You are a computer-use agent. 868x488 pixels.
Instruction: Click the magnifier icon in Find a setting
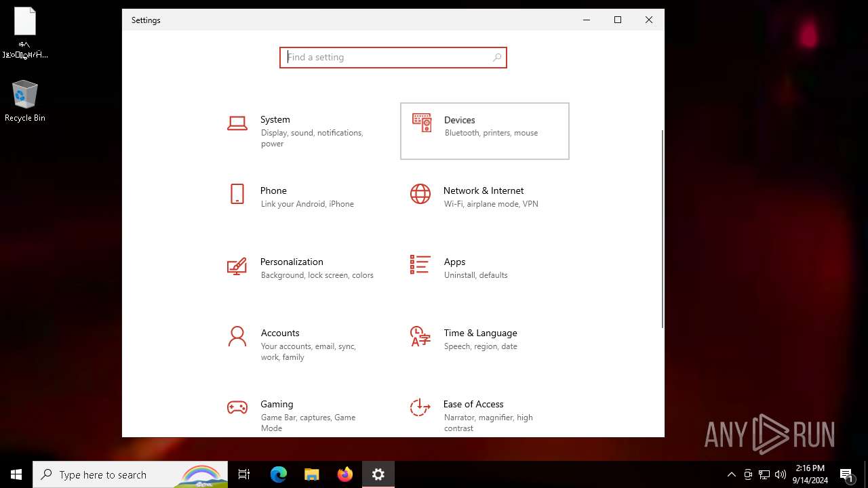pos(497,58)
